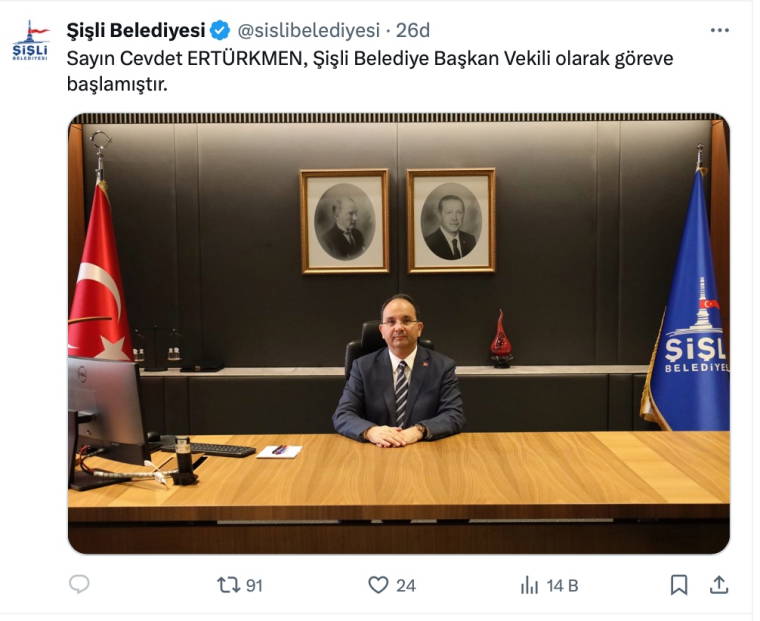Bookmark the tweet with the bookmark icon
The height and width of the screenshot is (621, 760).
(679, 585)
